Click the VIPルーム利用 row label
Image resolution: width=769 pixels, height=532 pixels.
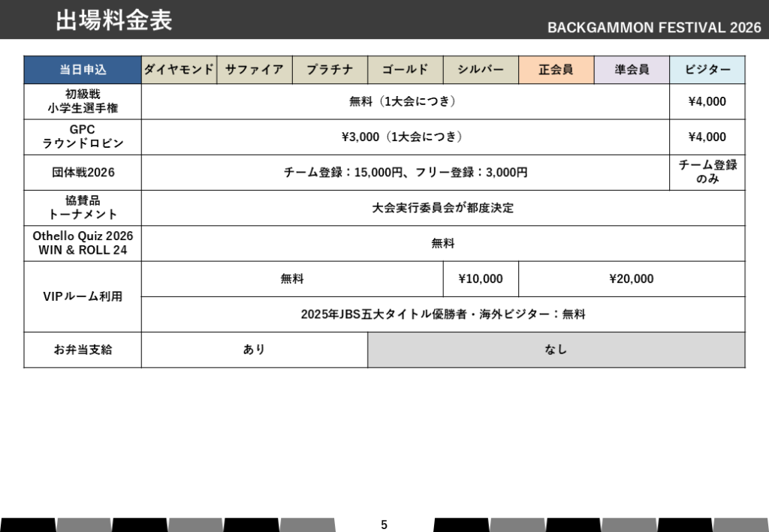(x=83, y=296)
